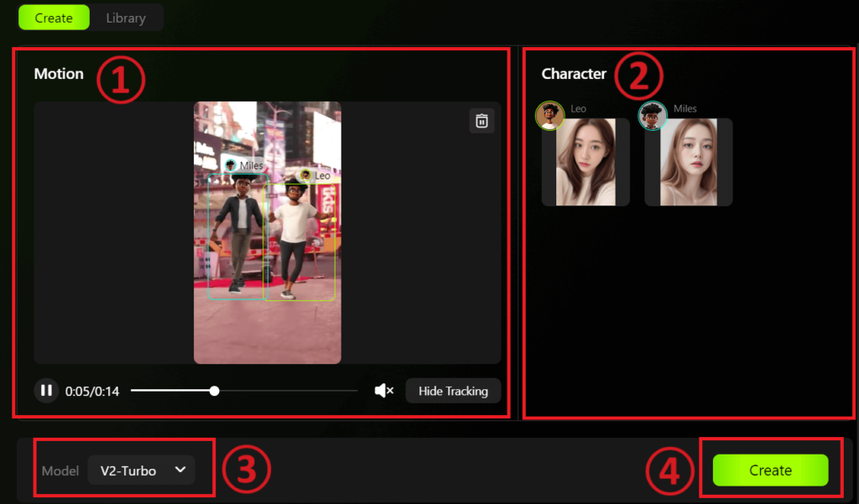Viewport: 859px width, 504px height.
Task: Click the Miles name in Character panel
Action: coord(685,108)
